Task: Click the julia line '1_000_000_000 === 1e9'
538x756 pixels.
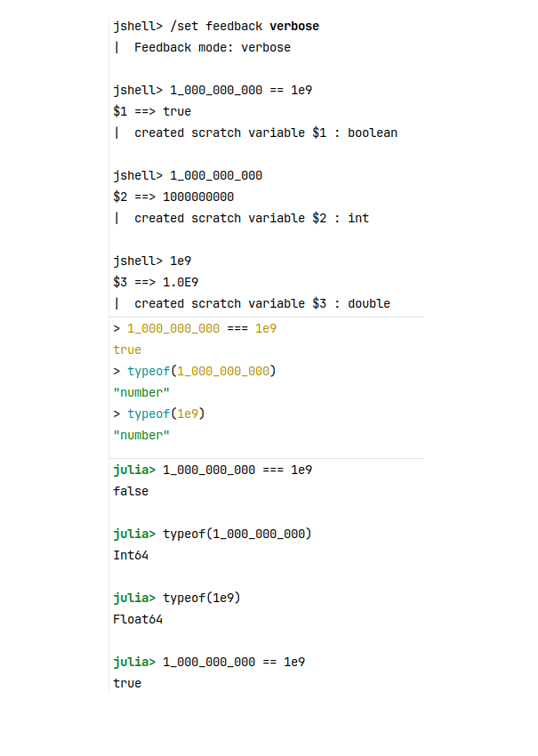Action: (213, 470)
